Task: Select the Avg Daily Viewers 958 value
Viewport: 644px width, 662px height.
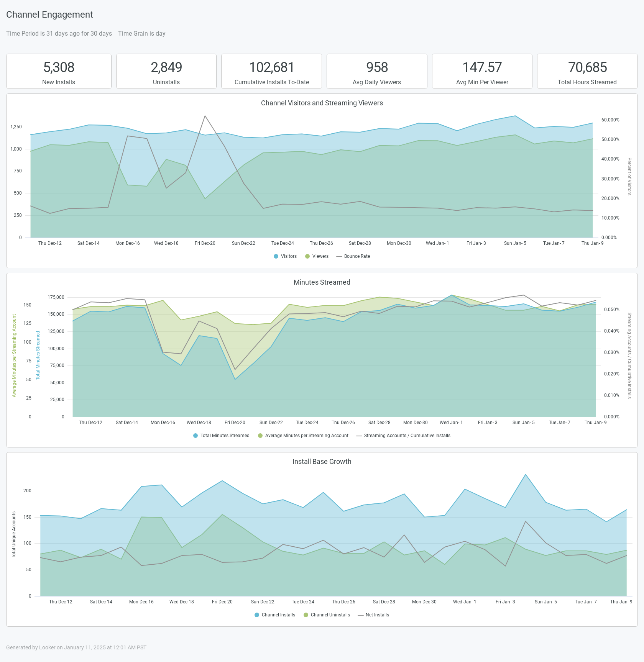Action: tap(377, 67)
